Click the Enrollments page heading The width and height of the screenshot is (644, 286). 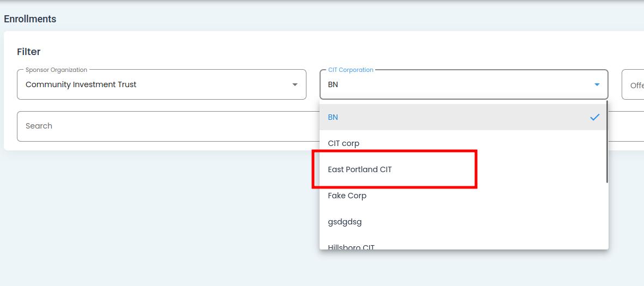pos(30,19)
